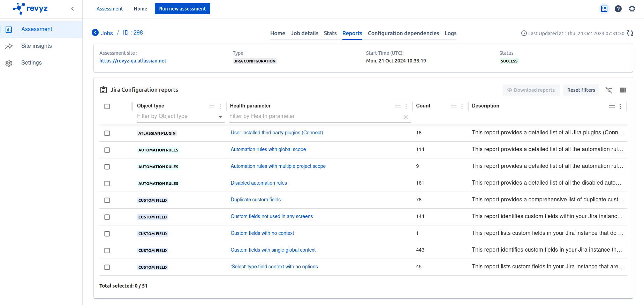This screenshot has width=644, height=305.
Task: Open Automation rules with multiple project scope report
Action: (x=278, y=166)
